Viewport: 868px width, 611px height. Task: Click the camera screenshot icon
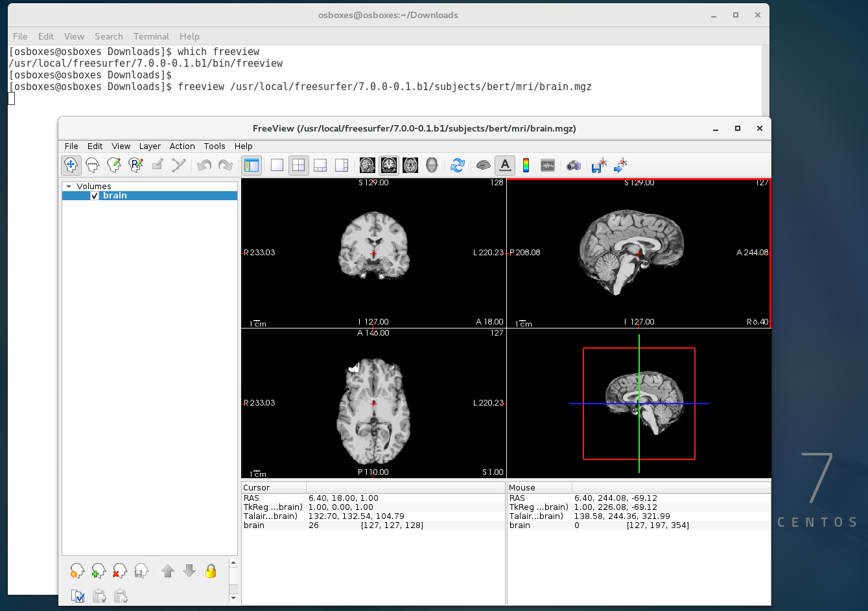coord(573,165)
